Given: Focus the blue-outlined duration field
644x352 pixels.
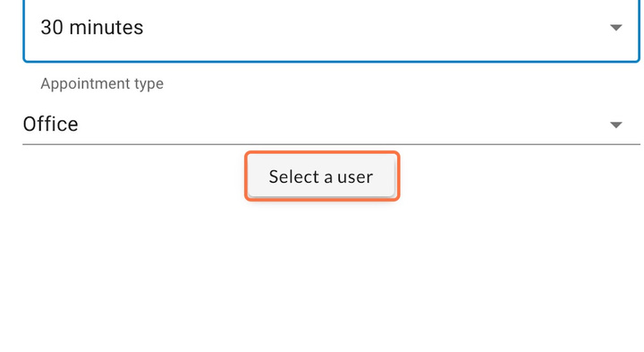Looking at the screenshot, I should click(x=331, y=30).
